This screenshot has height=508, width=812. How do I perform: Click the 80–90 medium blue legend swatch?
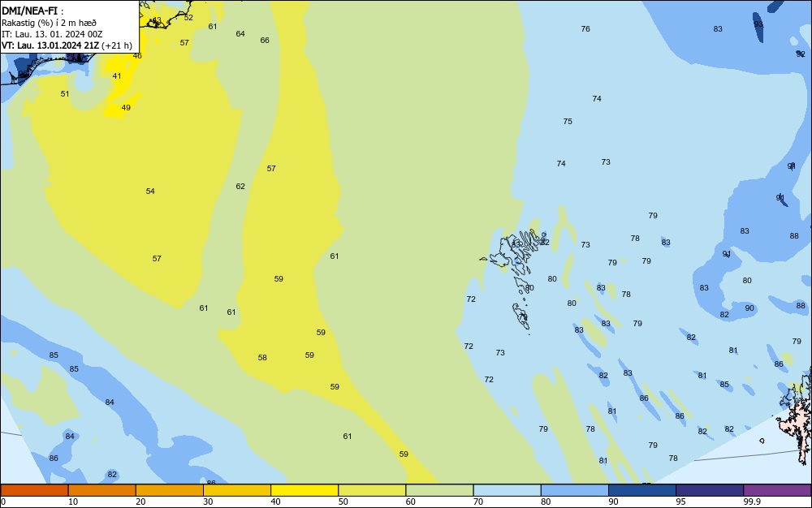click(575, 490)
